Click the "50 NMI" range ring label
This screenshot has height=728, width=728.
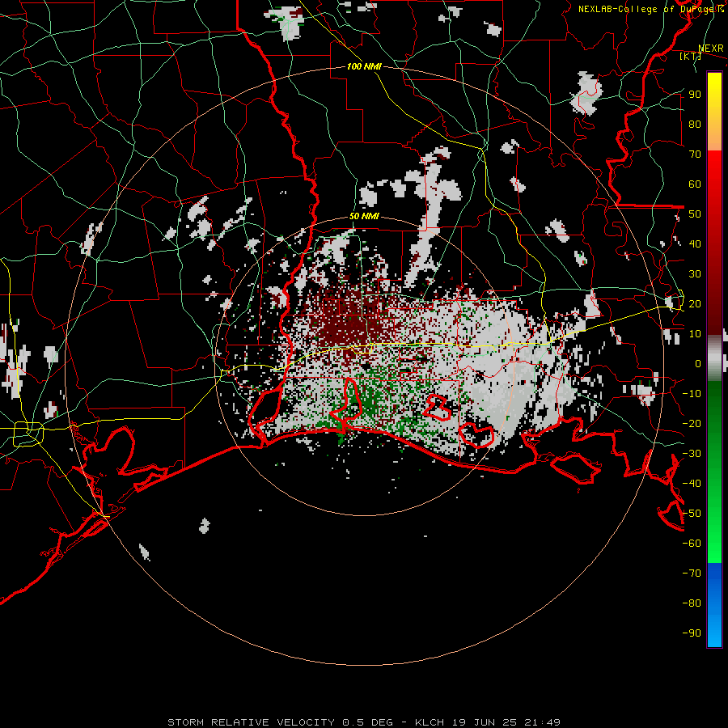[364, 216]
